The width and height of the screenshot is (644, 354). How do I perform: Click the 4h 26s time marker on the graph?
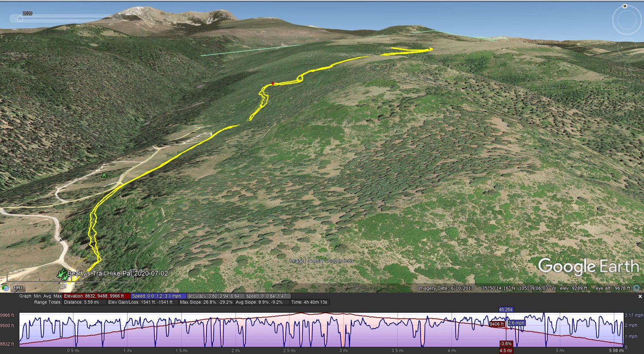point(506,309)
